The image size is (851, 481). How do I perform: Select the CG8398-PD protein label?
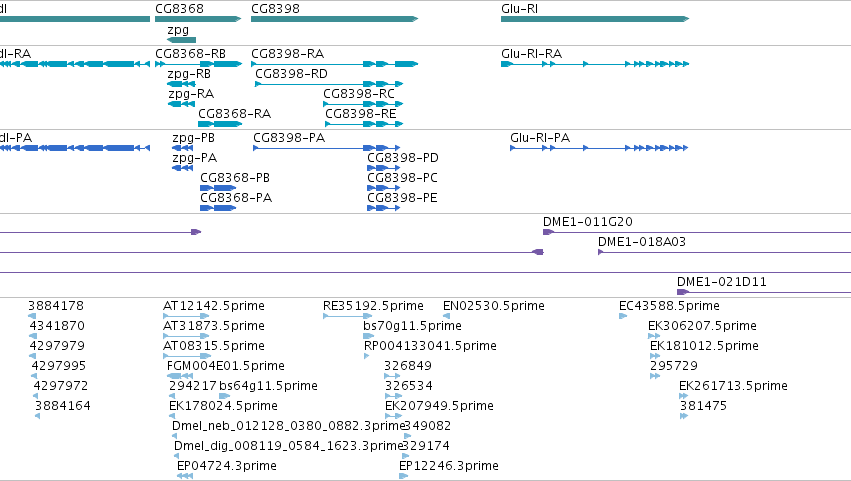coord(402,158)
